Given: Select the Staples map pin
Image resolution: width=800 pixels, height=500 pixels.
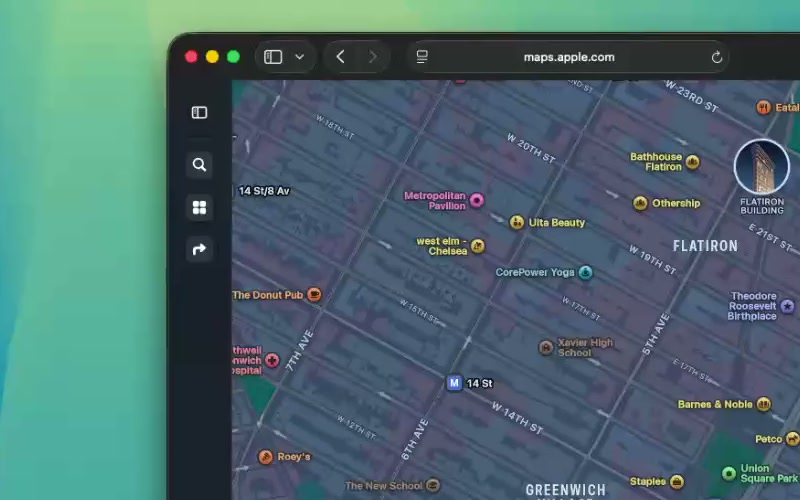Looking at the screenshot, I should click(677, 481).
